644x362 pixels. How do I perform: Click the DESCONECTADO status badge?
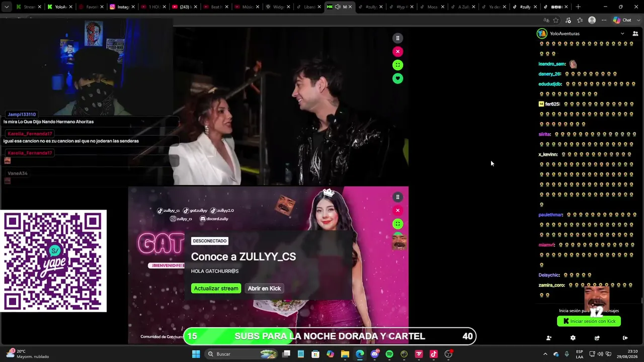click(210, 241)
